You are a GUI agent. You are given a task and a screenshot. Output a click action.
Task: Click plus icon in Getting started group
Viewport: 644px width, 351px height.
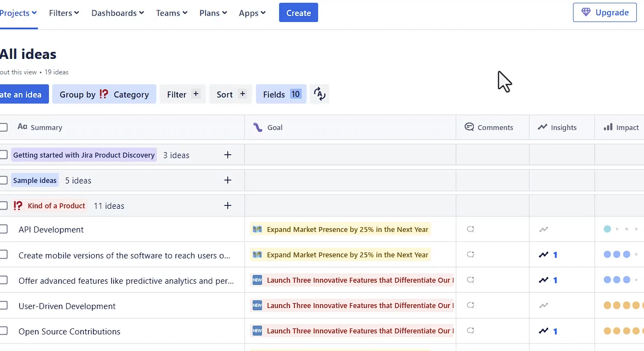click(228, 155)
